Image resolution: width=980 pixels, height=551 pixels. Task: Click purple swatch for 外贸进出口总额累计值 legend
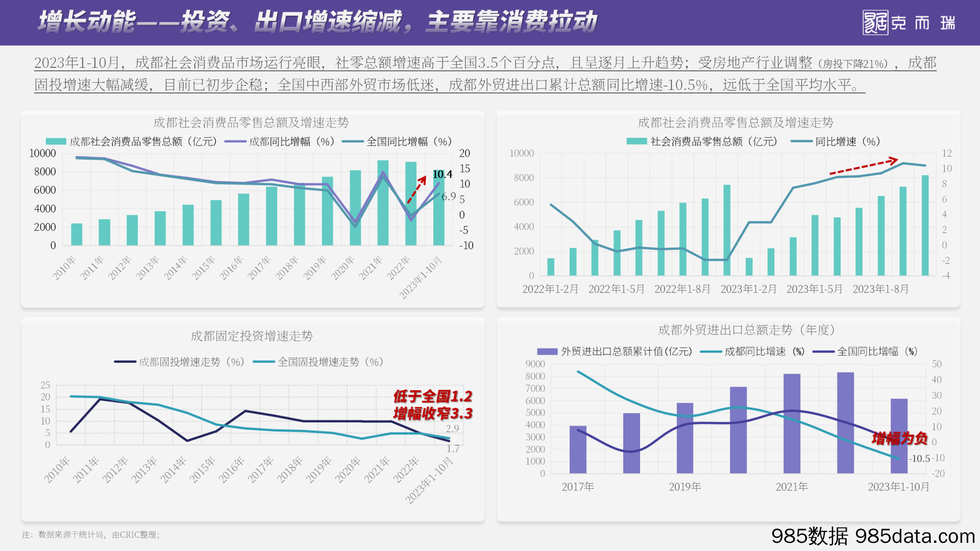click(x=547, y=352)
